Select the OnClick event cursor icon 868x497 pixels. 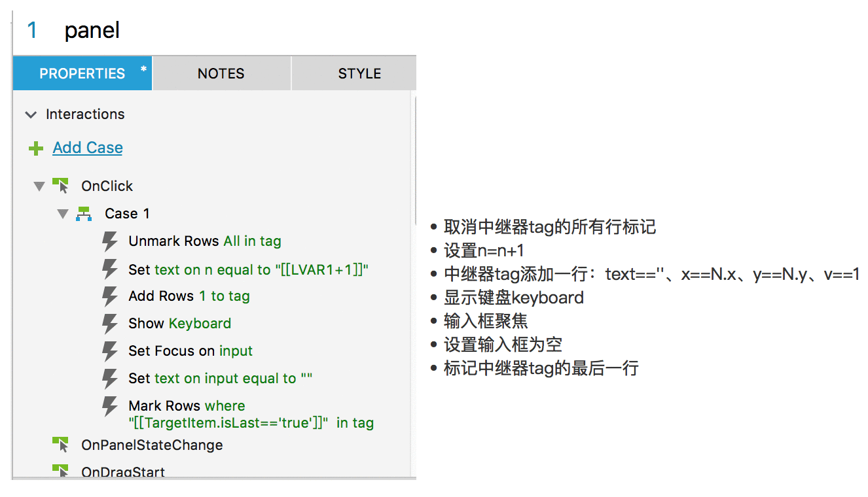(60, 186)
